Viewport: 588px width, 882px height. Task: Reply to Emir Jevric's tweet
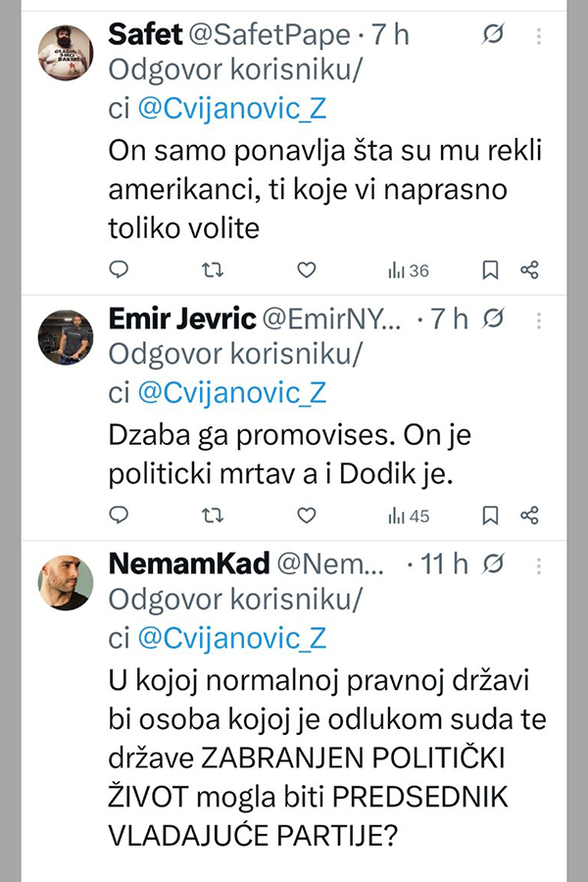(x=118, y=514)
